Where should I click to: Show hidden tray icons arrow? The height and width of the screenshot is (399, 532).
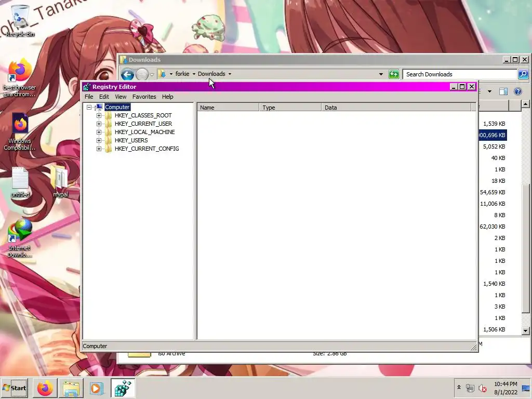[459, 387]
